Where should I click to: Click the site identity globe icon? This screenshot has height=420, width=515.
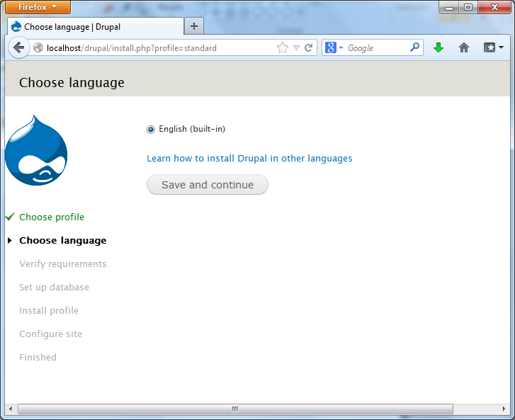(38, 48)
